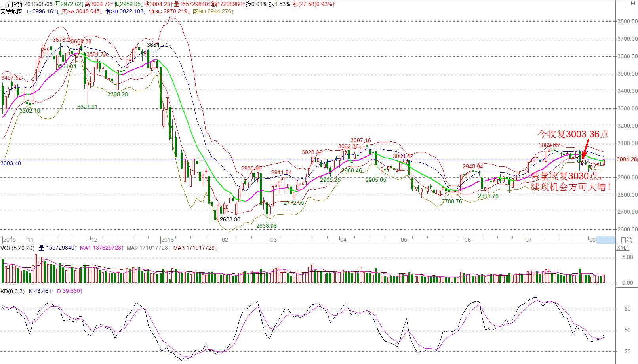Click the K 43.461 value
The width and height of the screenshot is (638, 364).
point(42,291)
